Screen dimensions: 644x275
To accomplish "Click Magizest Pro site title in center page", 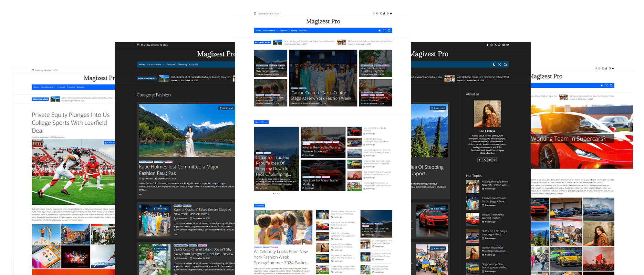I will pyautogui.click(x=323, y=21).
